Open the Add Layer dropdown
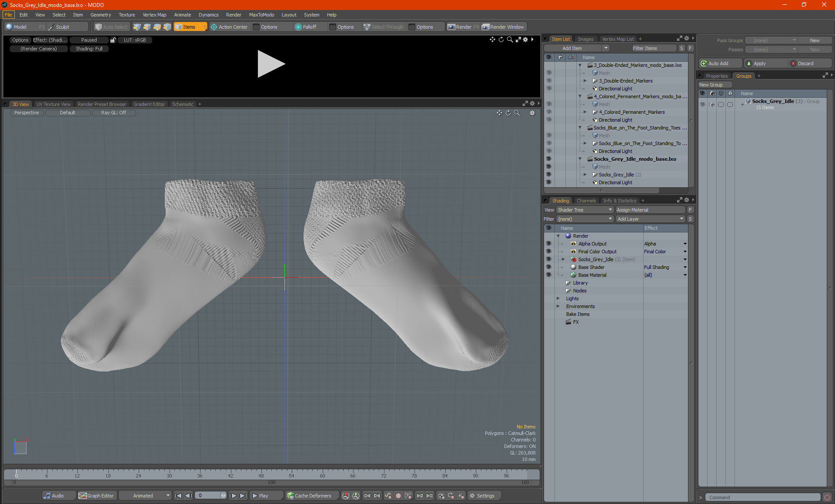The image size is (835, 504). [x=650, y=219]
